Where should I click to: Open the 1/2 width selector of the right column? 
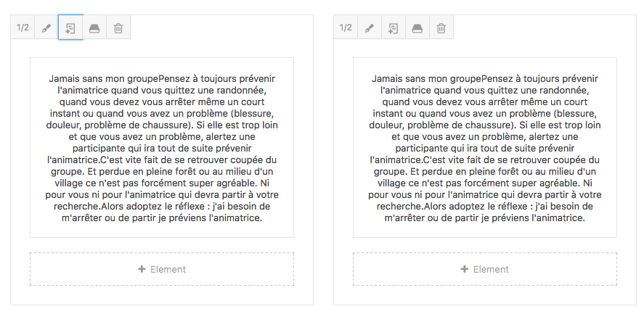pyautogui.click(x=346, y=28)
